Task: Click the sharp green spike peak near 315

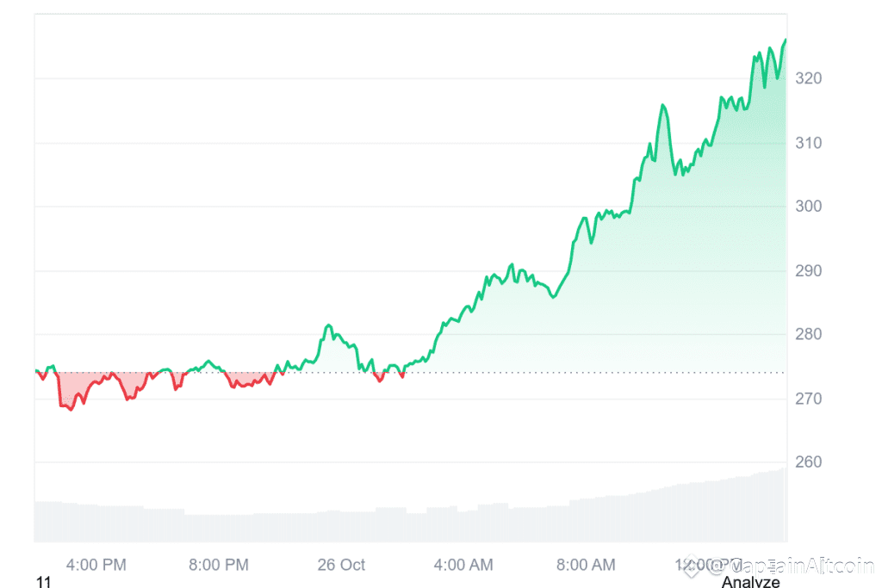Action: (663, 105)
